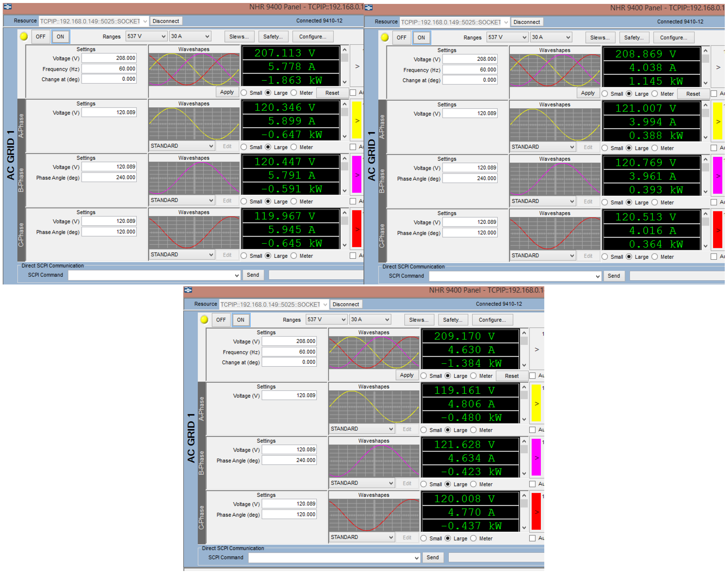Click the yellow A-Phase expand arrow in top-left panel
Image resolution: width=728 pixels, height=574 pixels.
click(x=357, y=121)
